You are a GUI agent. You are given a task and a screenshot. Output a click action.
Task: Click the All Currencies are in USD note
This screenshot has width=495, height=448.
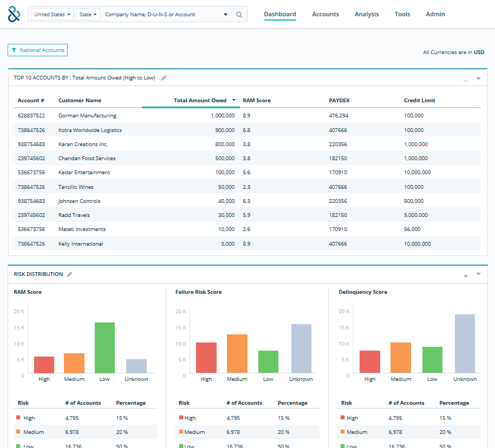point(453,52)
